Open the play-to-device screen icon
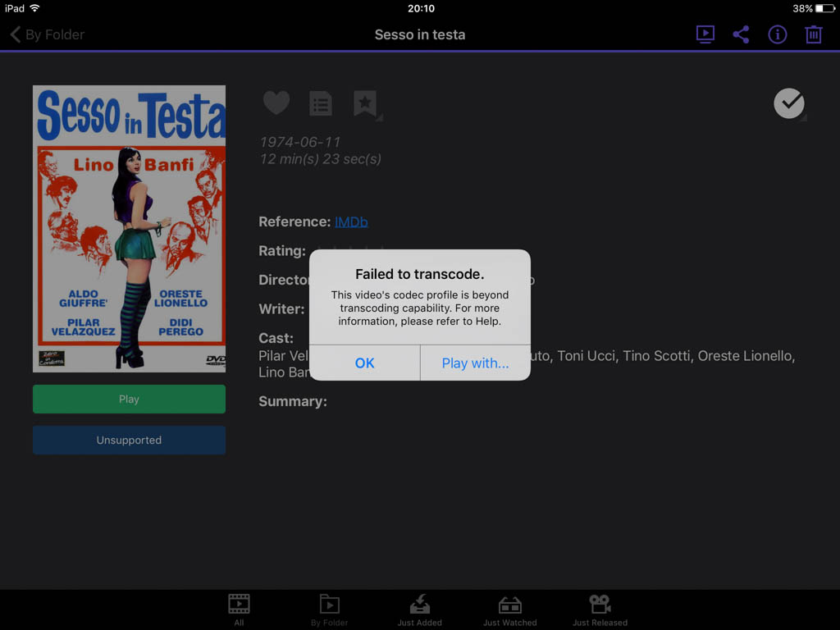 [705, 34]
